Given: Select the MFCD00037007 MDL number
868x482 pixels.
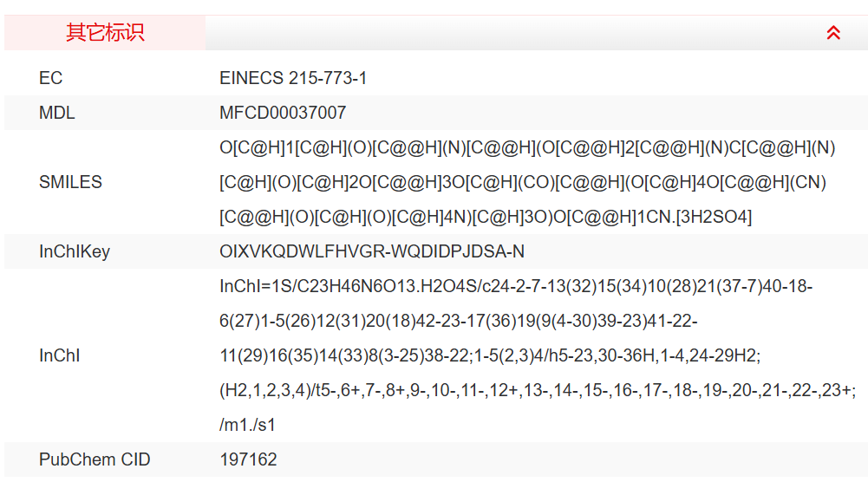Looking at the screenshot, I should 283,113.
